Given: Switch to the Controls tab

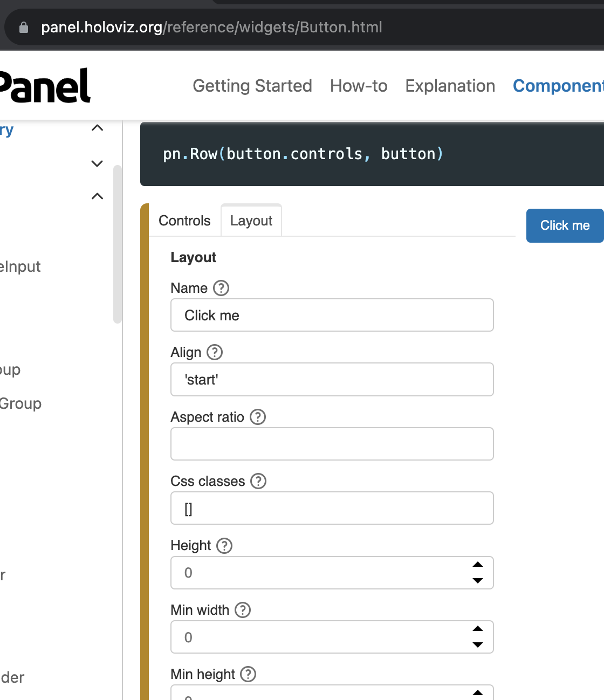Looking at the screenshot, I should coord(184,220).
